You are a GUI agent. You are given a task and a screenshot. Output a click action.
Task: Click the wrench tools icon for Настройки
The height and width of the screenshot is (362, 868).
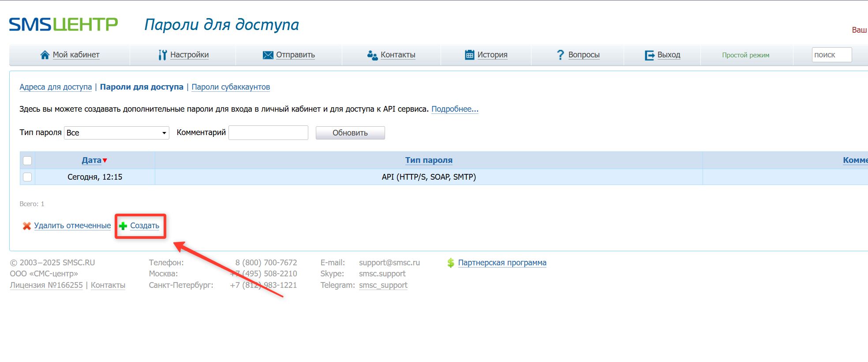coord(163,55)
